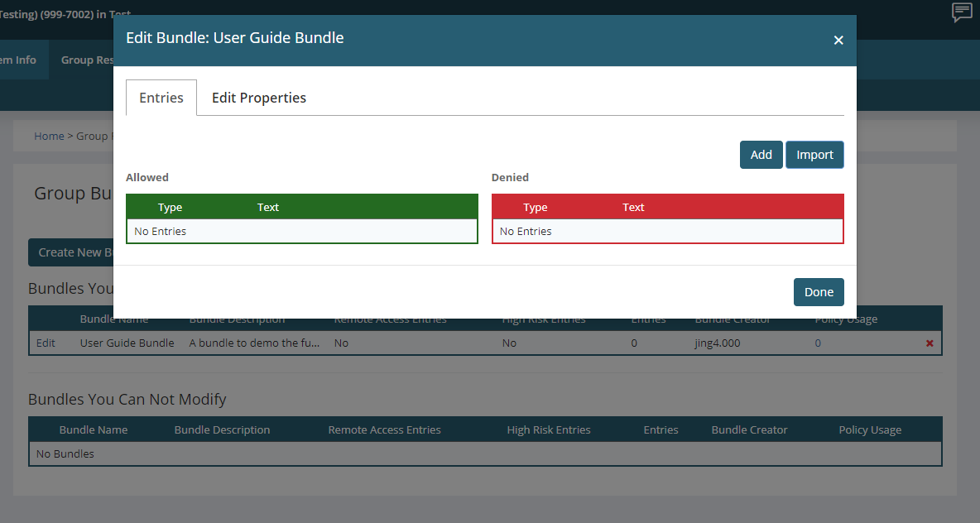Delete User Guide Bundle with red X

click(x=930, y=343)
